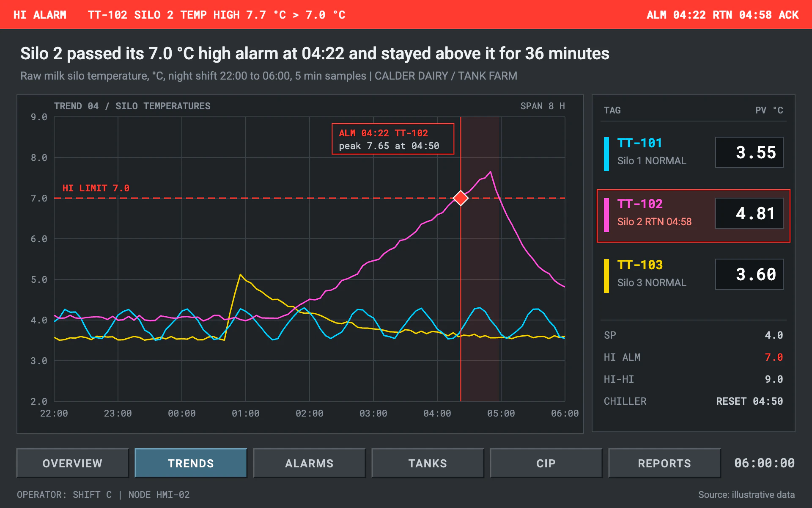Click the 04:00 time axis label
Image resolution: width=812 pixels, height=508 pixels.
[x=437, y=413]
